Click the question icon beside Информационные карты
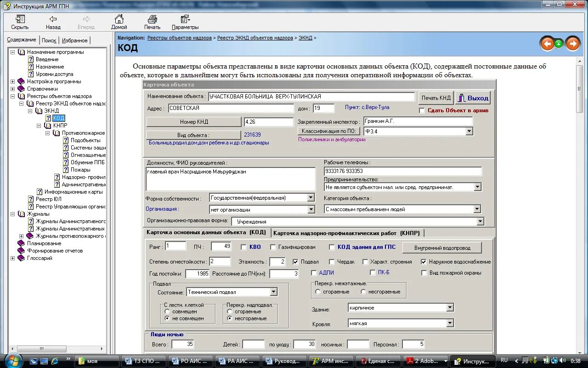 coord(40,192)
